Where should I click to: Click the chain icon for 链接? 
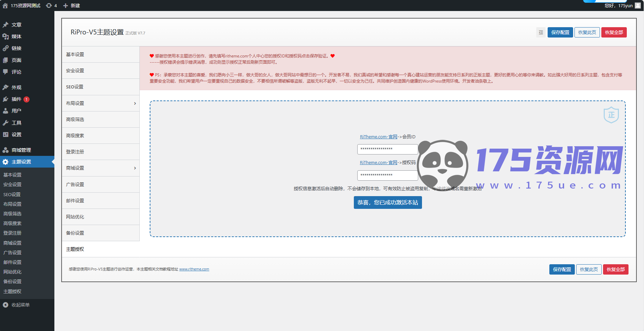(6, 48)
